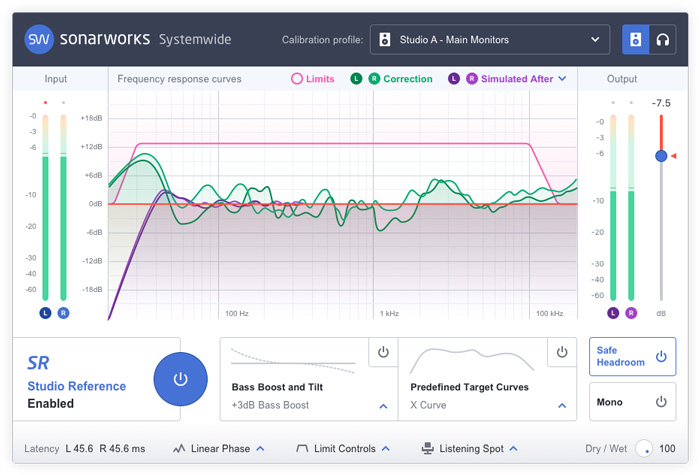
Task: Click the X Curve target preview graphic
Action: 472,361
